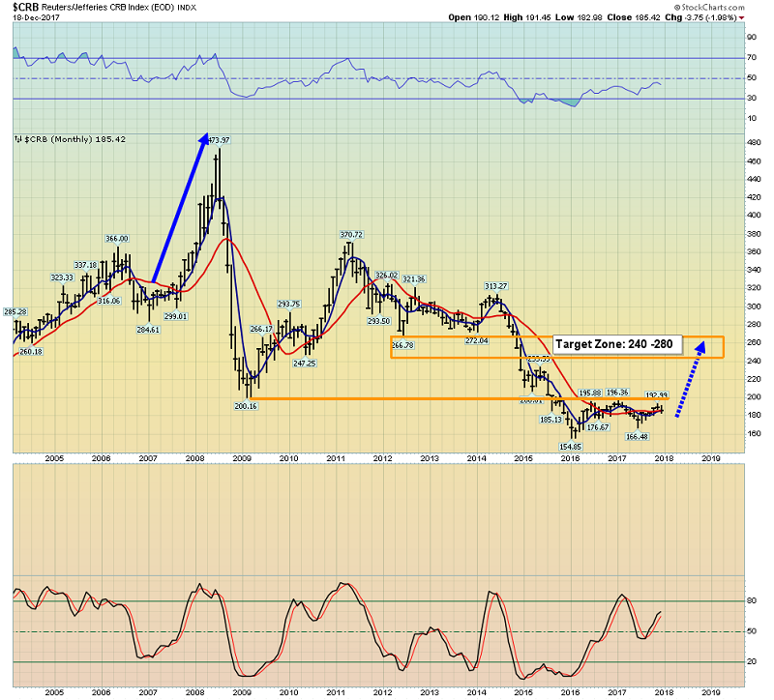This screenshot has height=700, width=774.
Task: Click the 200.16 low label
Action: point(246,406)
